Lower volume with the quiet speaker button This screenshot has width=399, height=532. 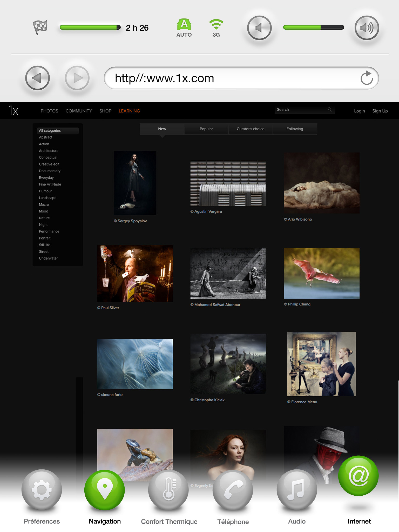pyautogui.click(x=259, y=28)
